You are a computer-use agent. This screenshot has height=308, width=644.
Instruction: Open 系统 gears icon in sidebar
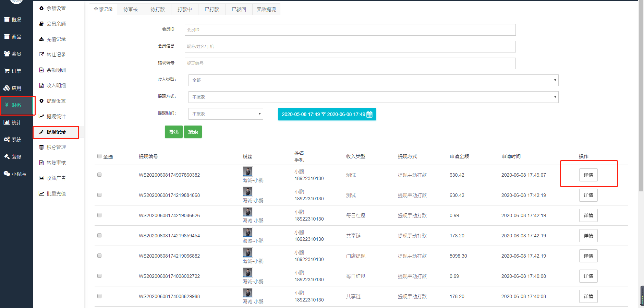point(7,139)
